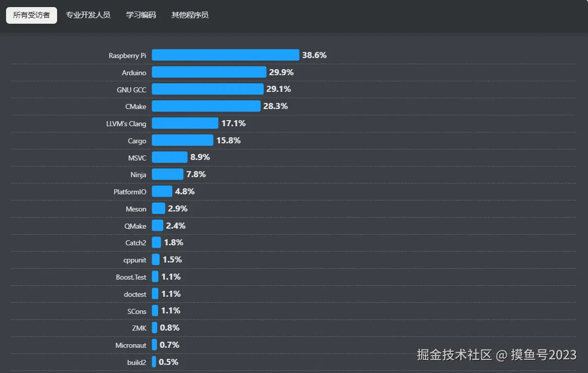Select the GNU GCC bar

(208, 89)
